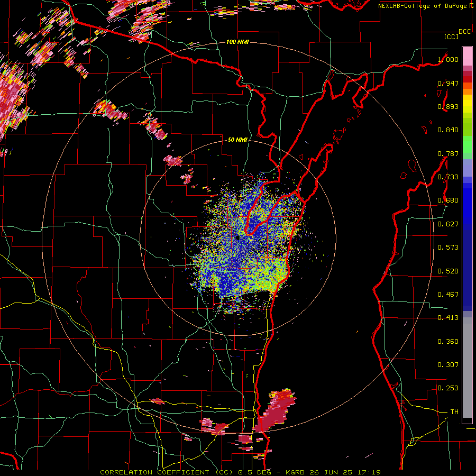Screen dimensions: 476x476
Task: Select the 0.733 legend value
Action: click(448, 177)
